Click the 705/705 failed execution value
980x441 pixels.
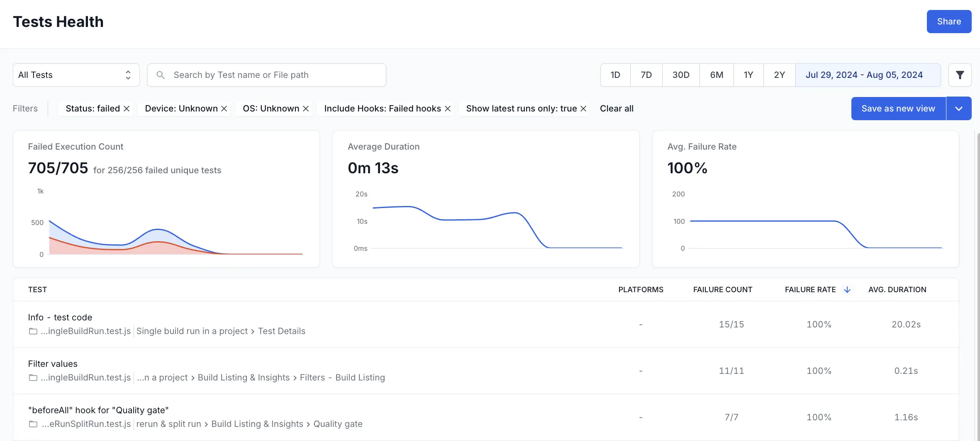point(58,168)
